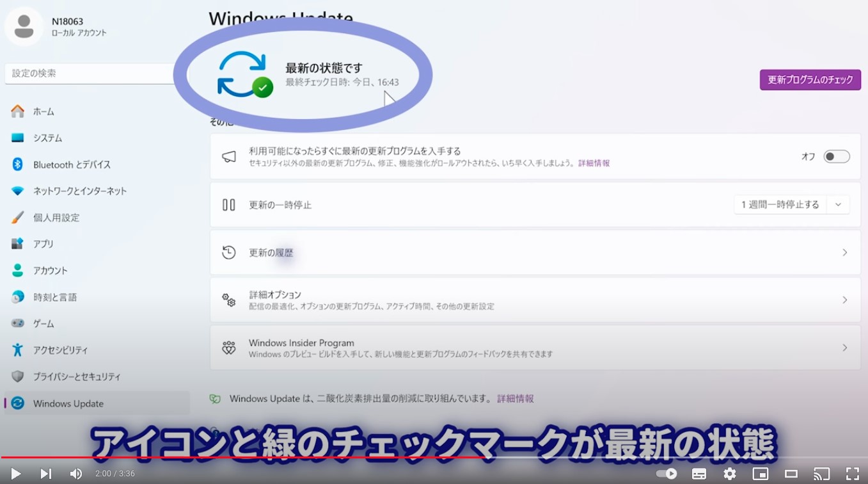
Task: Click the ローカル アカウント label
Action: 79,33
